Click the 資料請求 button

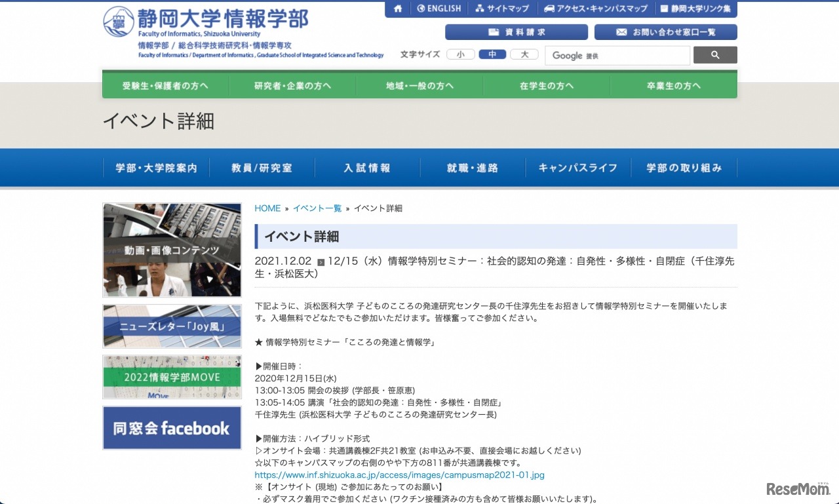(517, 32)
